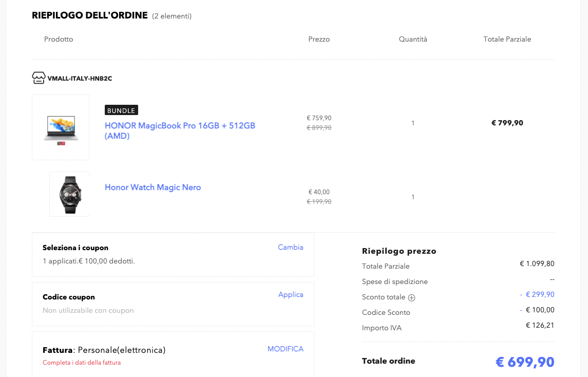Click the struck-through € 899,90 price
The image size is (588, 377).
319,127
